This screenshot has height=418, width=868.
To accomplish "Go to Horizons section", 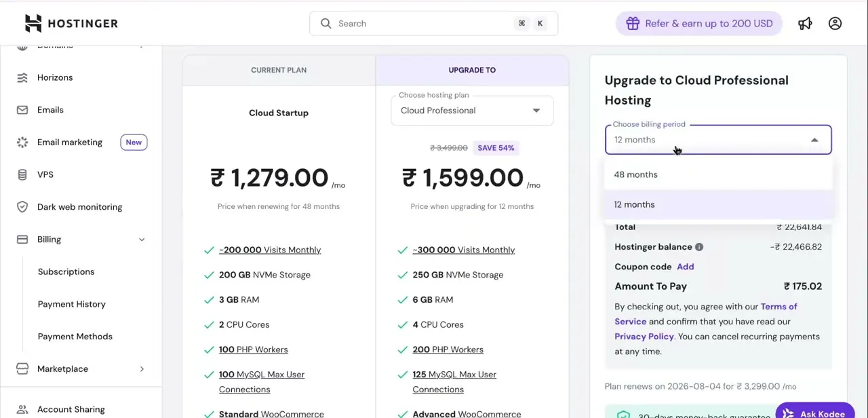I will pos(55,77).
